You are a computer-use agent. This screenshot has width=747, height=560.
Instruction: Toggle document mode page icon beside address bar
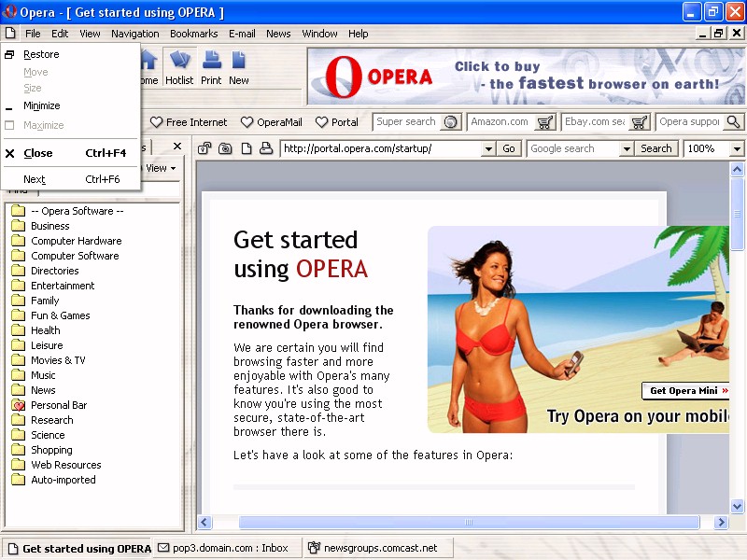pyautogui.click(x=246, y=148)
